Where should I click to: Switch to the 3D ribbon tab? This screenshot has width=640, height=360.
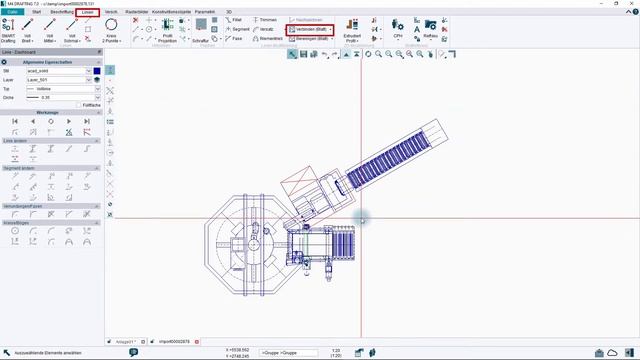pos(229,12)
